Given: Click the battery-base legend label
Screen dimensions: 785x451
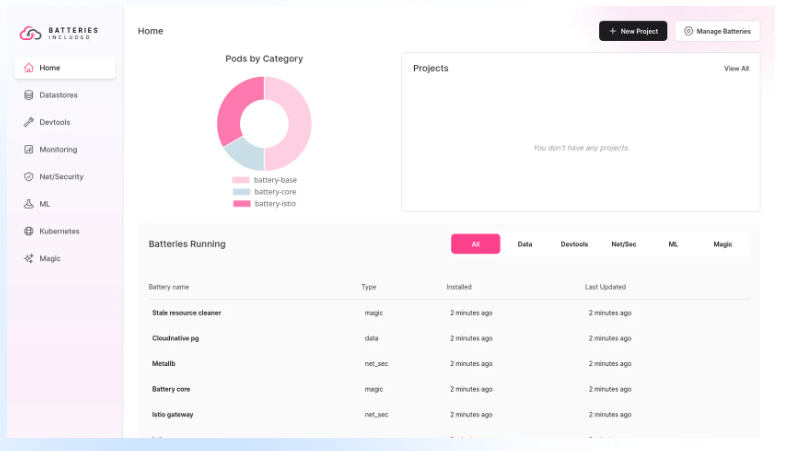Looking at the screenshot, I should click(275, 180).
